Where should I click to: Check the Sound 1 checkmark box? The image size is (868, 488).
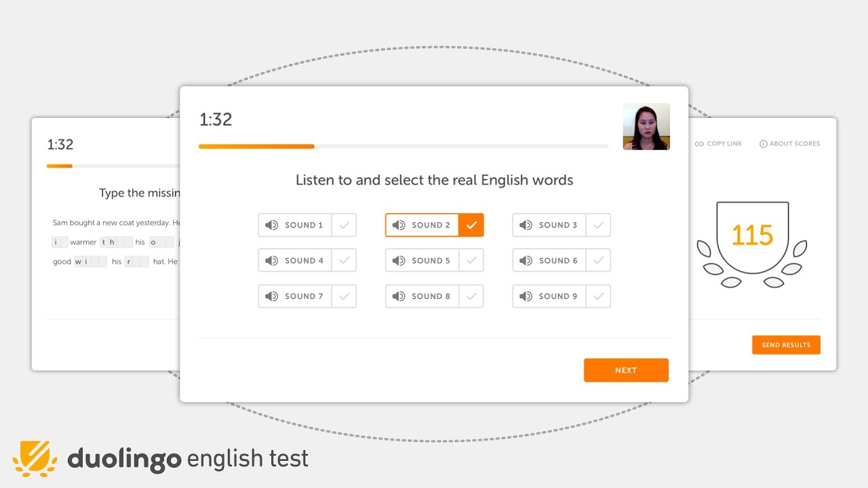(344, 225)
